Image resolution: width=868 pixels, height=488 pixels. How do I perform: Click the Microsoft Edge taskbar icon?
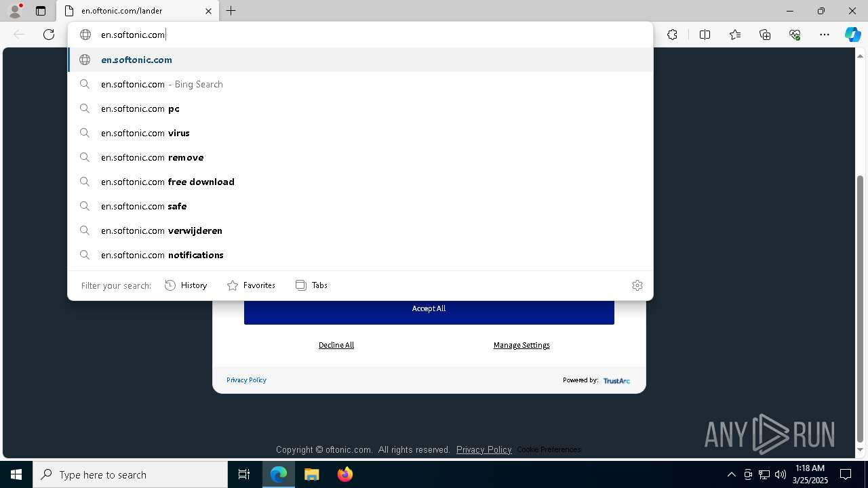click(279, 474)
